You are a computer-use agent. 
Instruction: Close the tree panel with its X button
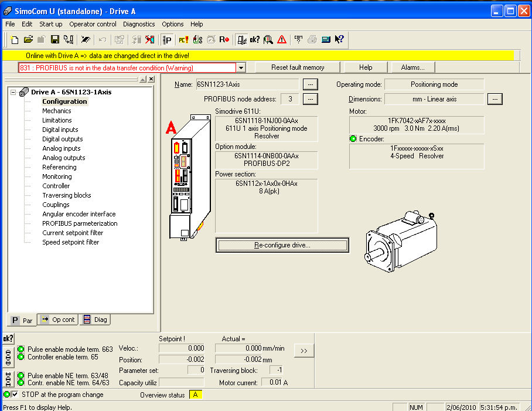[x=151, y=79]
